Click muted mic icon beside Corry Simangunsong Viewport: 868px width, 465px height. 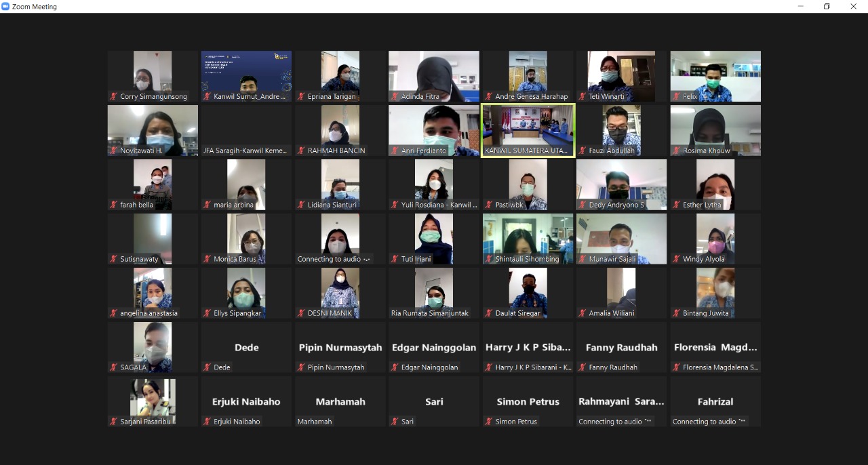(x=114, y=96)
